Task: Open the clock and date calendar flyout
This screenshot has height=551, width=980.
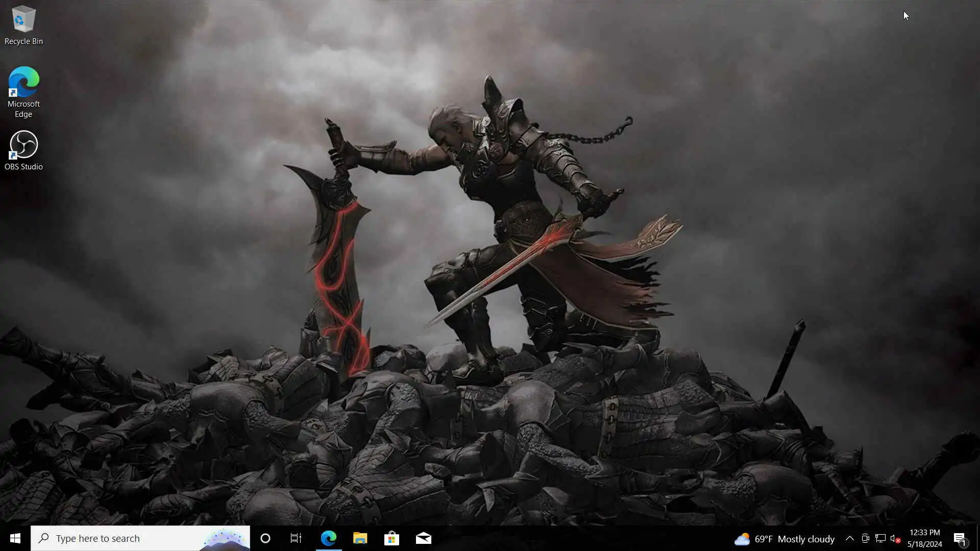Action: (x=924, y=538)
